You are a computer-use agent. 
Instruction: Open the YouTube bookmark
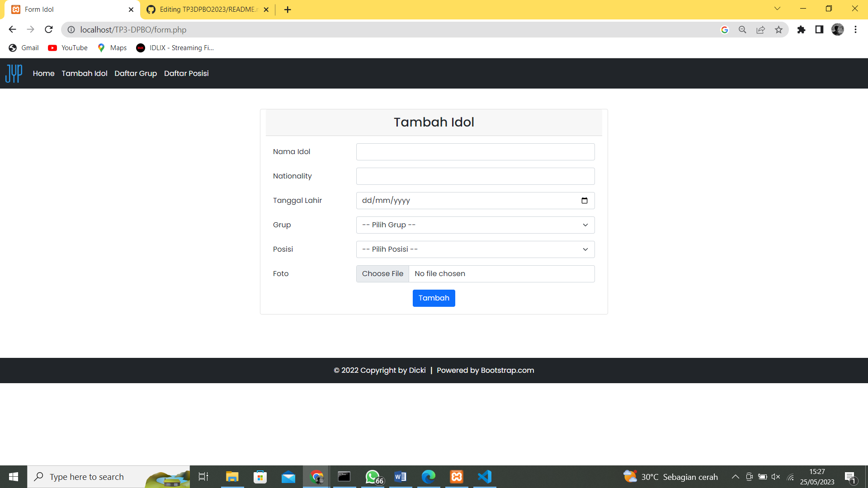coord(67,47)
